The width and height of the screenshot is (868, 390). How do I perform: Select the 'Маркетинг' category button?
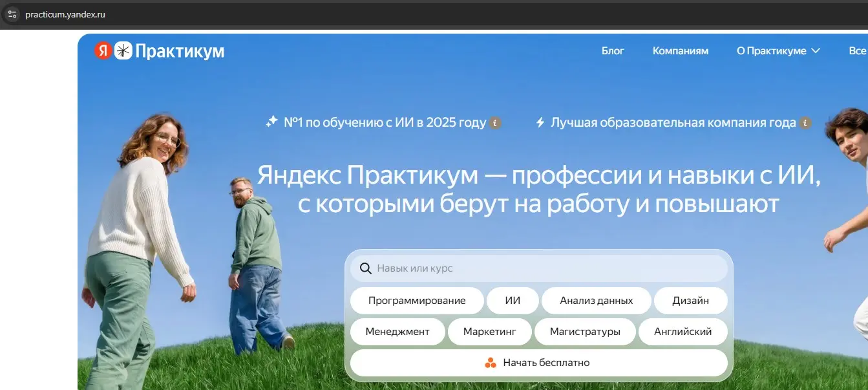[490, 332]
